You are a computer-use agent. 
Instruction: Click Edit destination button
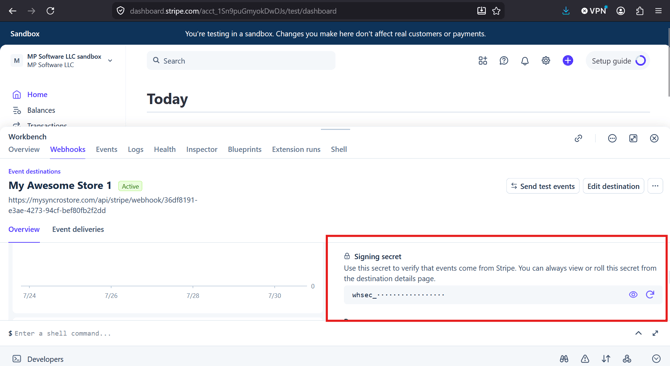point(613,186)
